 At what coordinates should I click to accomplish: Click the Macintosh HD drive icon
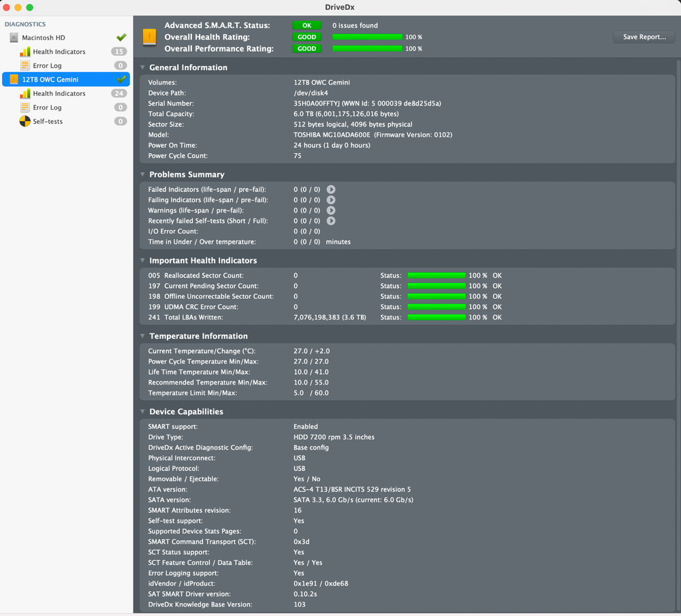[x=14, y=37]
